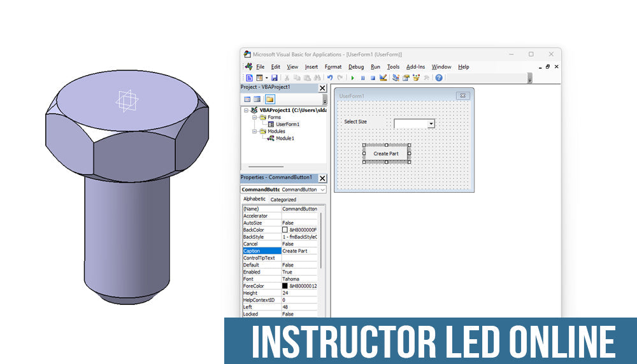Click the black ForeColor swatch
This screenshot has height=364, width=637.
coord(285,286)
